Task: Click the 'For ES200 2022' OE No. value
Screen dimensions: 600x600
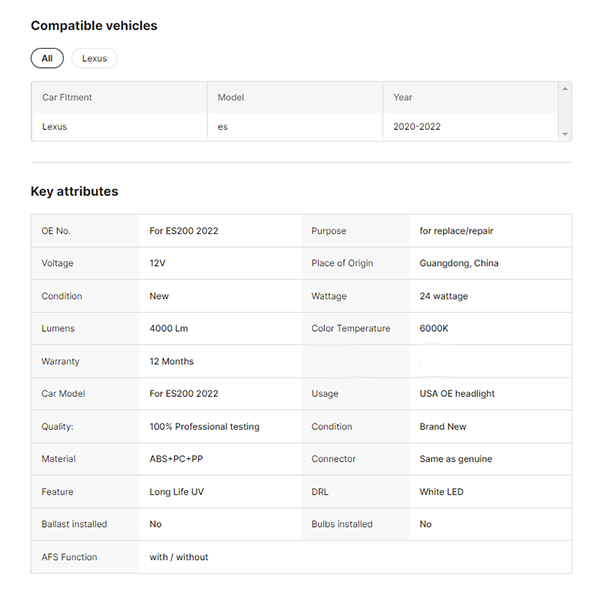Action: point(184,231)
